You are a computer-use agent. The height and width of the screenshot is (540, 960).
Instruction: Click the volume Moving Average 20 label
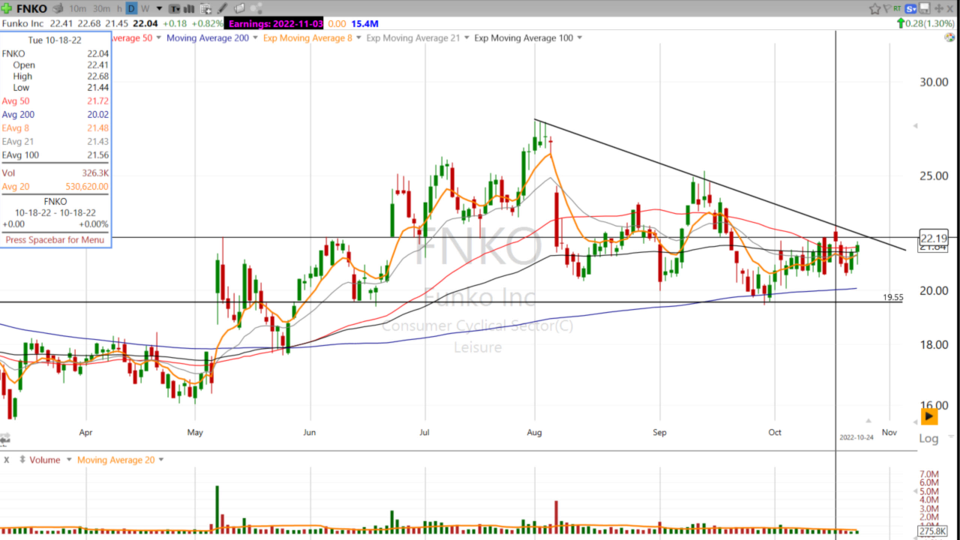pyautogui.click(x=116, y=460)
